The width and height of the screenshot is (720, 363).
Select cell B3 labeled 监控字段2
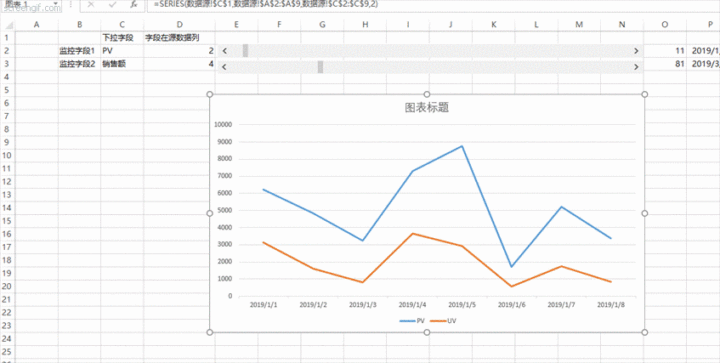click(x=79, y=64)
